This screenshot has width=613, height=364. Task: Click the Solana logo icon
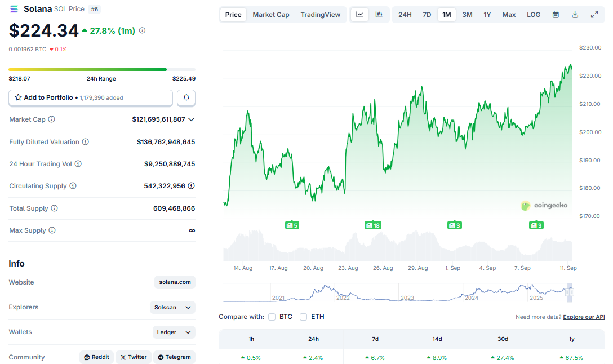pos(14,9)
